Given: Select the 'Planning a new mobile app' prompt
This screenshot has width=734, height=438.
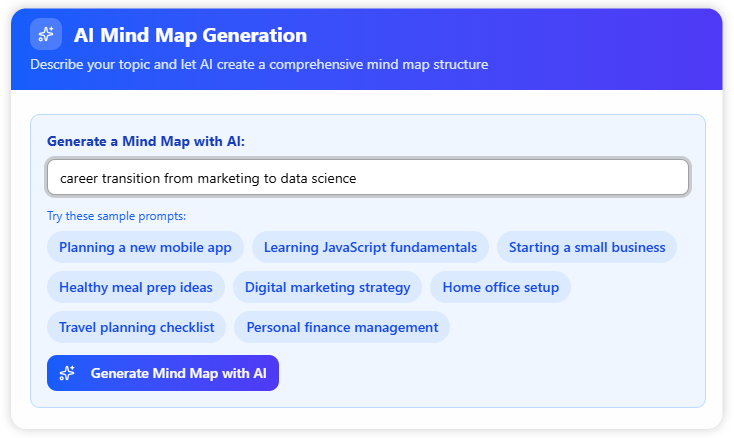Looking at the screenshot, I should pyautogui.click(x=145, y=247).
